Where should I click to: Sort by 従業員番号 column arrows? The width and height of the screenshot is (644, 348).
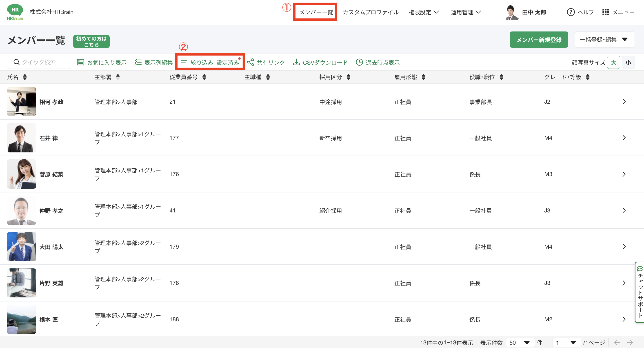coord(204,77)
